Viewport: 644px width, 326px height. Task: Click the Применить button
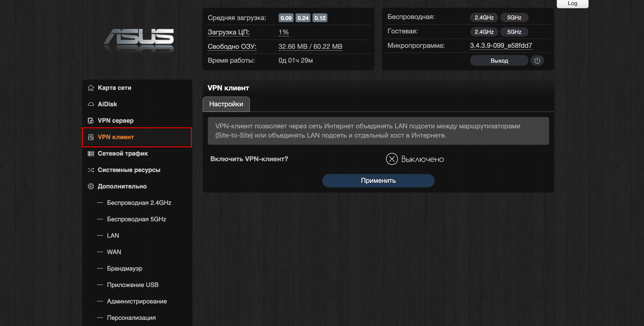378,181
